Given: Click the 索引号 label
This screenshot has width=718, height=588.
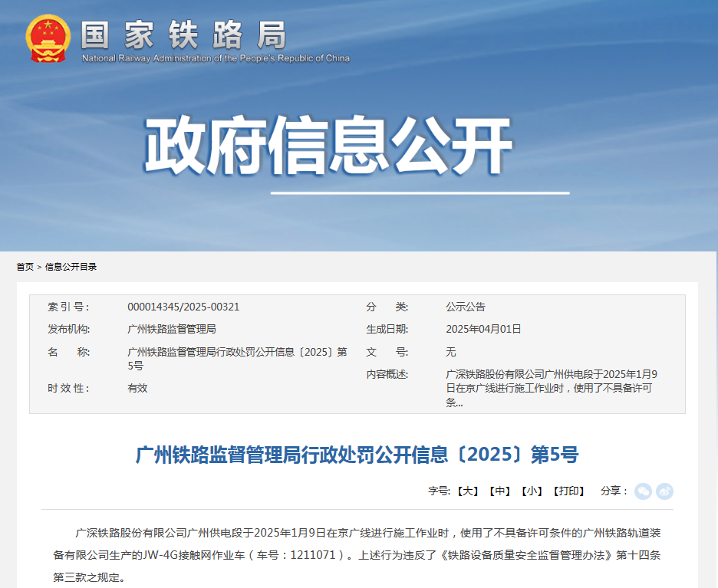Looking at the screenshot, I should [69, 307].
